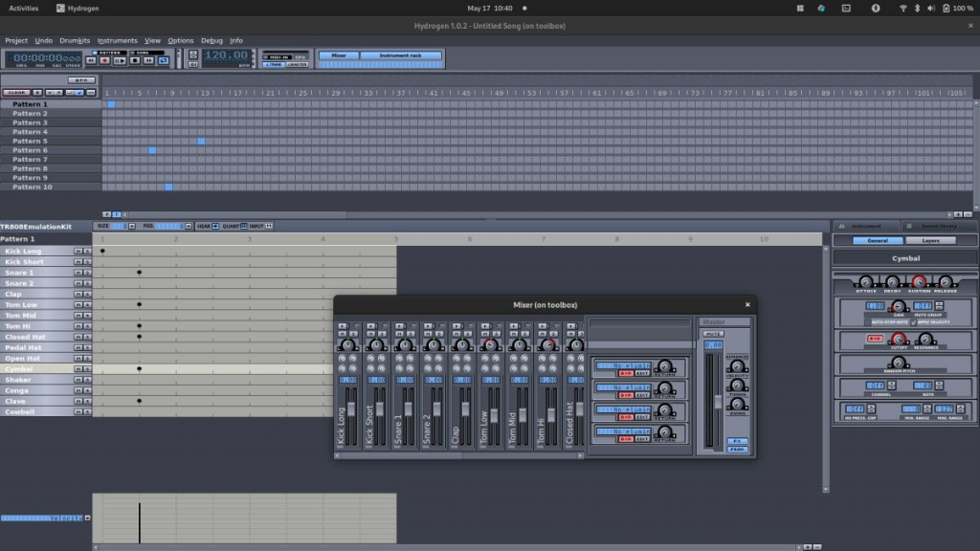Screen dimensions: 980x551
Task: Click the rewind transport button
Action: (91, 60)
